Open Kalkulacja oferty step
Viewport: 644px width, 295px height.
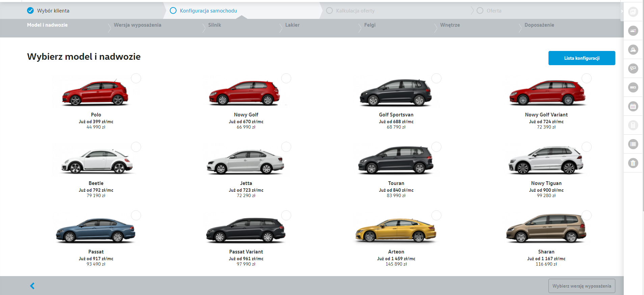pyautogui.click(x=350, y=11)
